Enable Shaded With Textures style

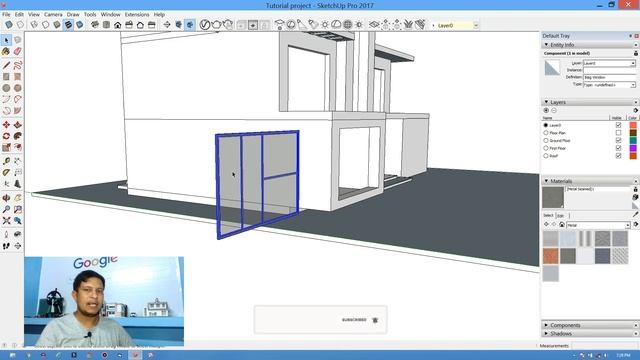(68, 25)
